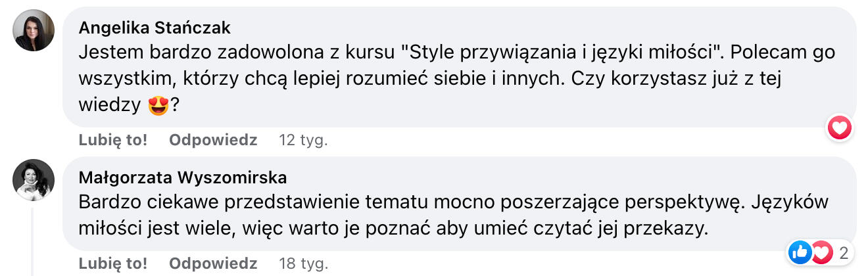The image size is (868, 276).
Task: Open the "12 tyg." timestamp link
Action: 303,140
